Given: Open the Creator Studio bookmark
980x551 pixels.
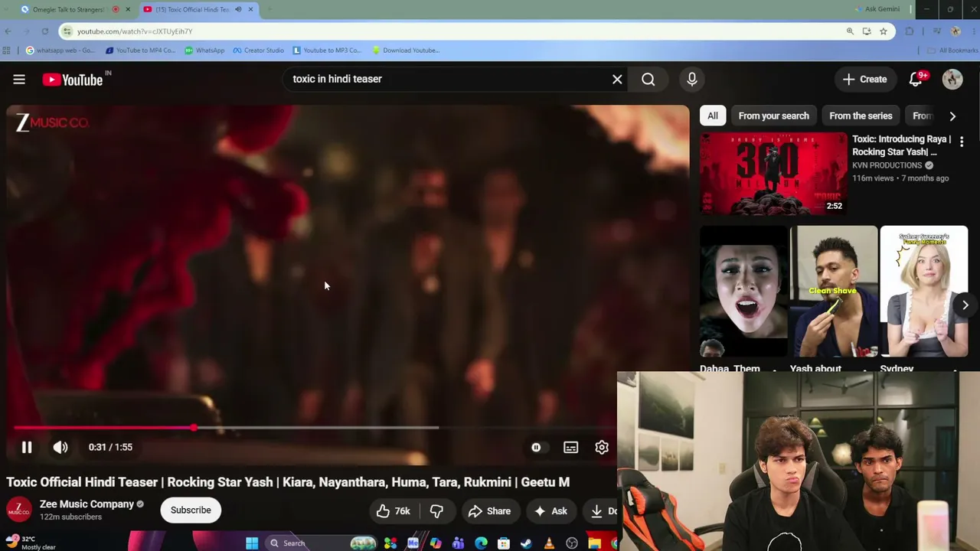Looking at the screenshot, I should click(259, 51).
